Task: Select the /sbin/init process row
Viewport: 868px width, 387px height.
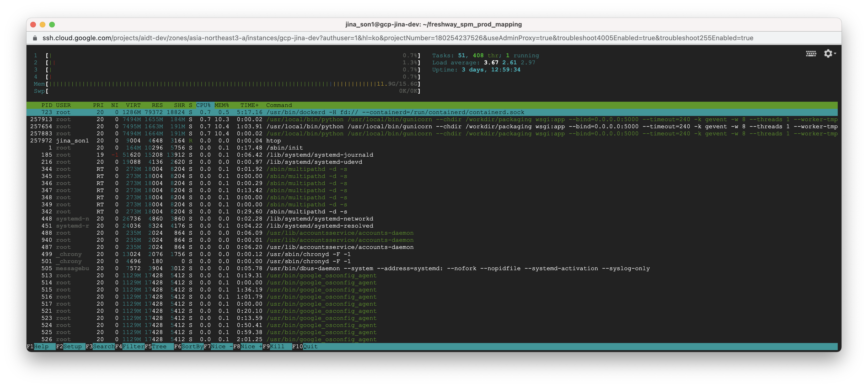Action: coord(284,148)
